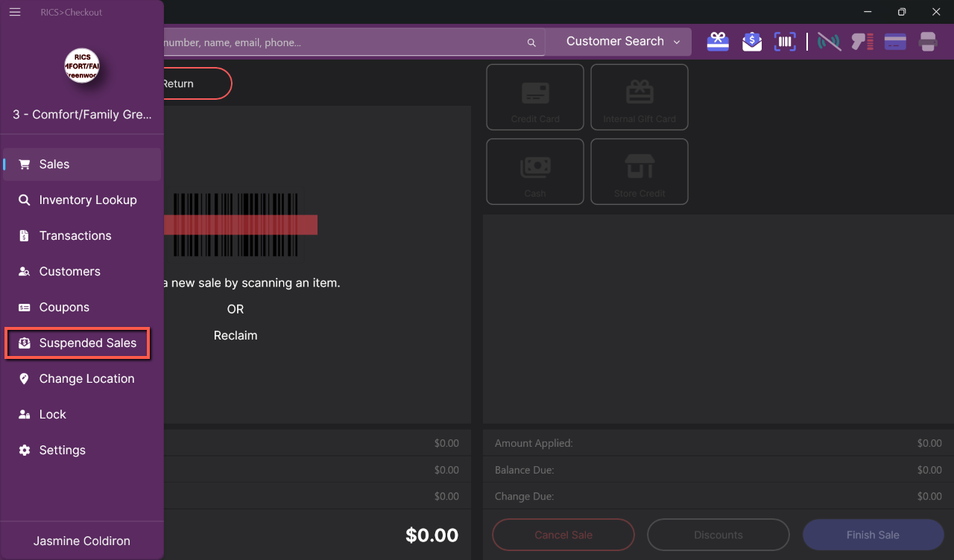954x560 pixels.
Task: Select Coupons in the sidebar
Action: point(82,308)
